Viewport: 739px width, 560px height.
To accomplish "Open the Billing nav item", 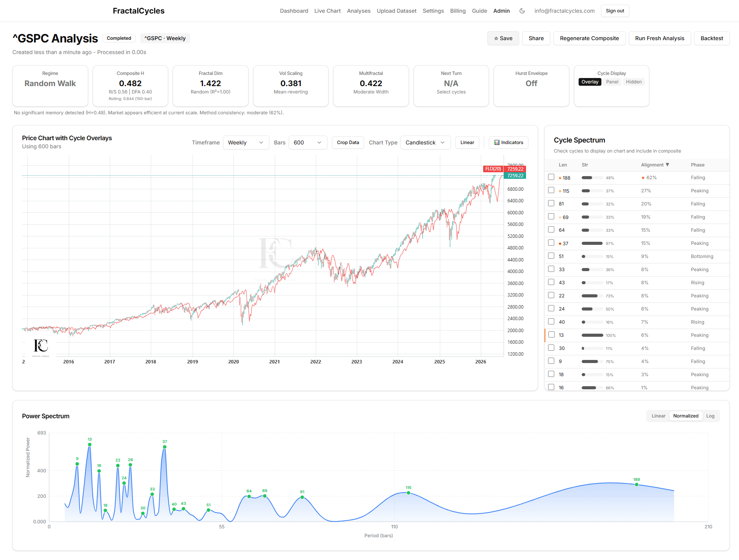I will 458,11.
